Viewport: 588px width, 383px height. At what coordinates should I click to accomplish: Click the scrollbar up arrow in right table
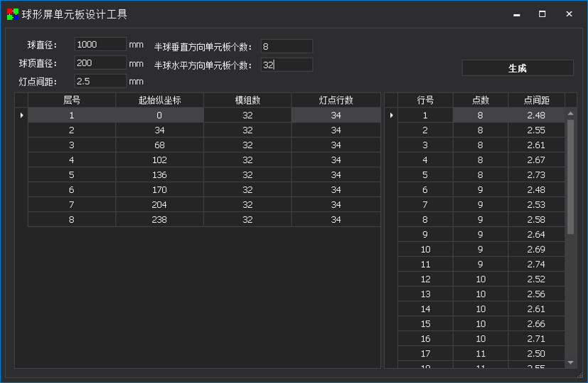570,114
